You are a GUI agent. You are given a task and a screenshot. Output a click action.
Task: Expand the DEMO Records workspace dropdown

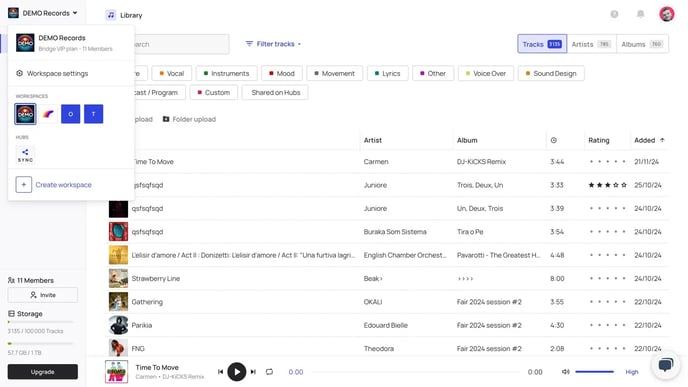[x=43, y=13]
